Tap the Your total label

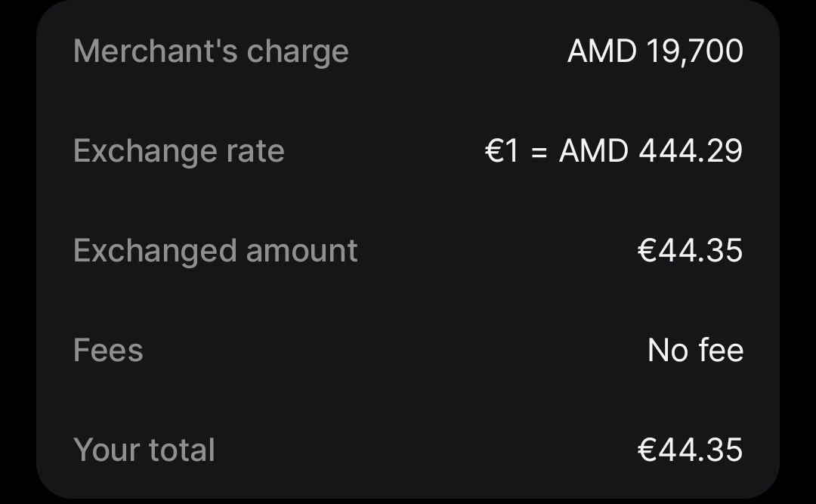point(144,450)
